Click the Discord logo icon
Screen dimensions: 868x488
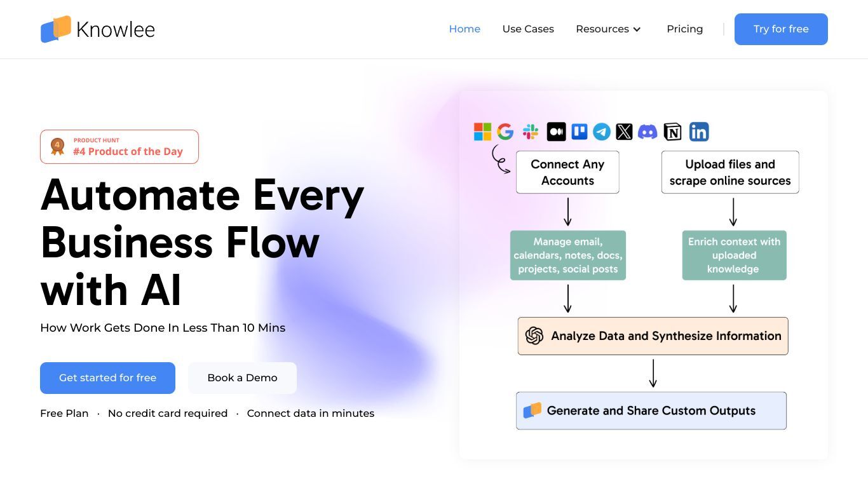tap(648, 132)
